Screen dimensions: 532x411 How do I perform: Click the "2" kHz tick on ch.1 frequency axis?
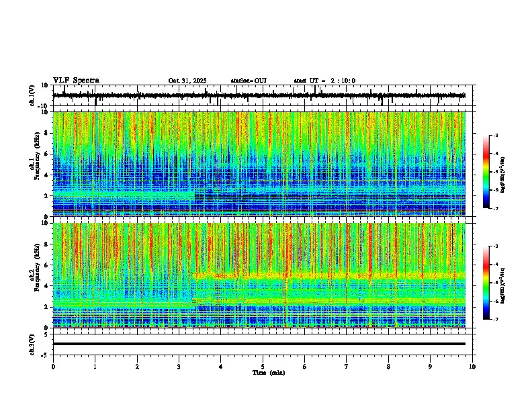[x=47, y=195]
